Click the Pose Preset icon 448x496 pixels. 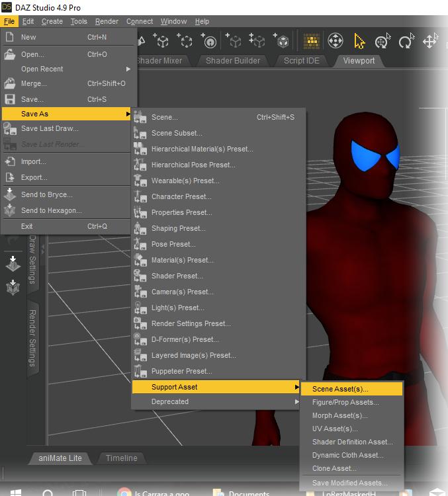(x=140, y=244)
